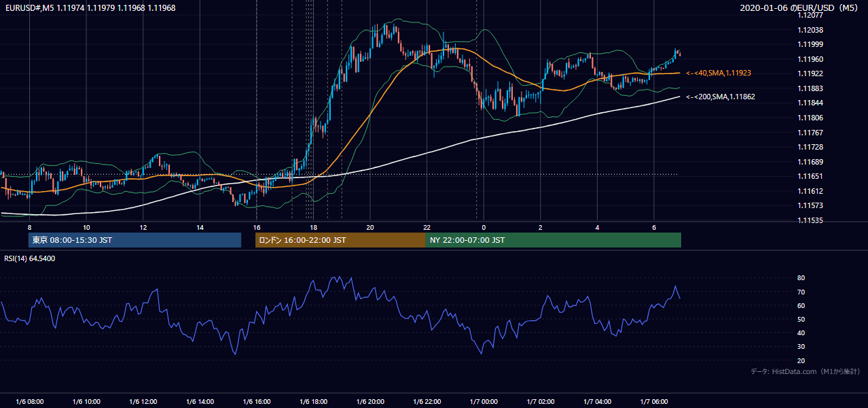The width and height of the screenshot is (868, 408).
Task: Click hour 10 on the price chart time axis
Action: 86,226
